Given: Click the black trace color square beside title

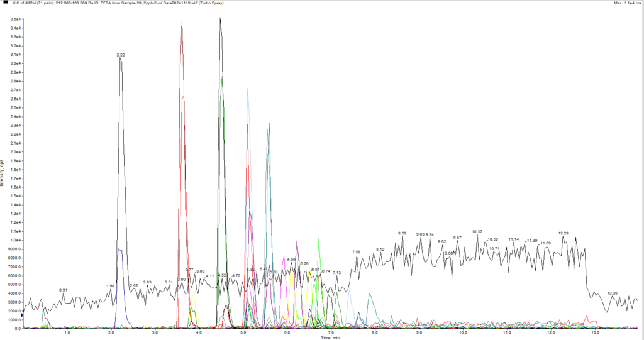Looking at the screenshot, I should tap(6, 3).
